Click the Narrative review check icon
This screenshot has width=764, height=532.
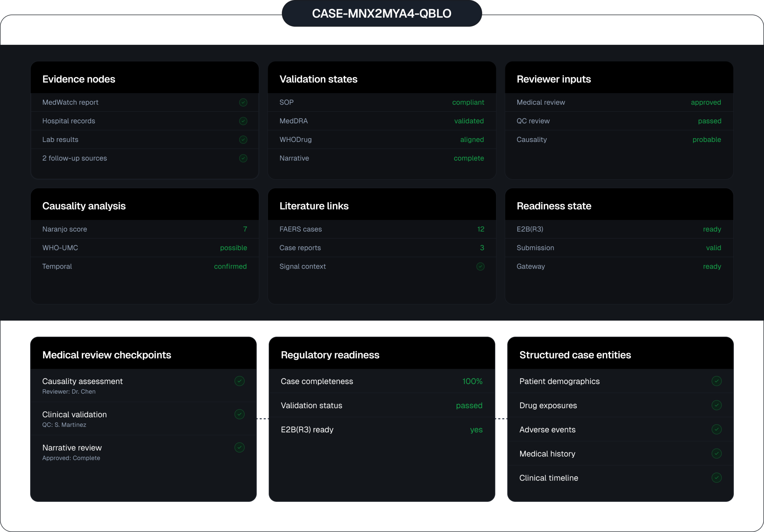(x=240, y=448)
